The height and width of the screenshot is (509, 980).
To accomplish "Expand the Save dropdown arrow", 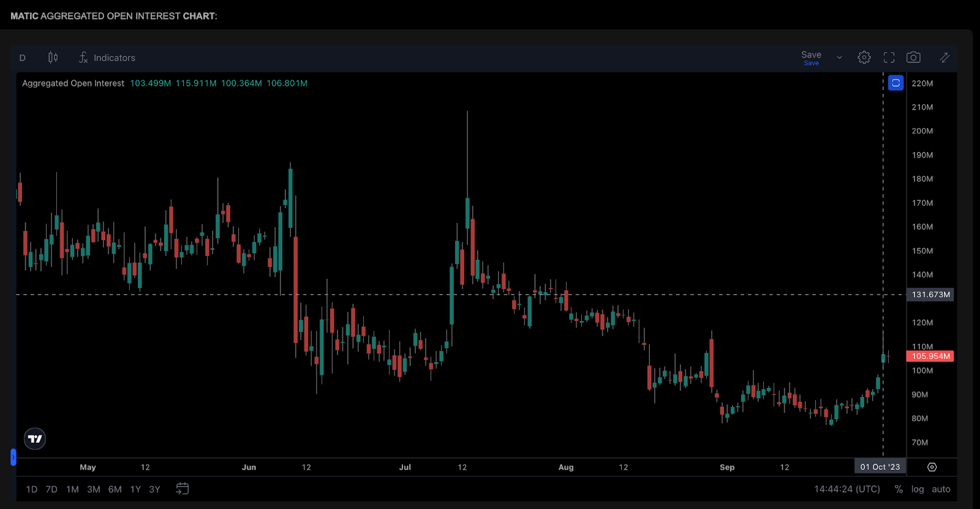I will [839, 58].
